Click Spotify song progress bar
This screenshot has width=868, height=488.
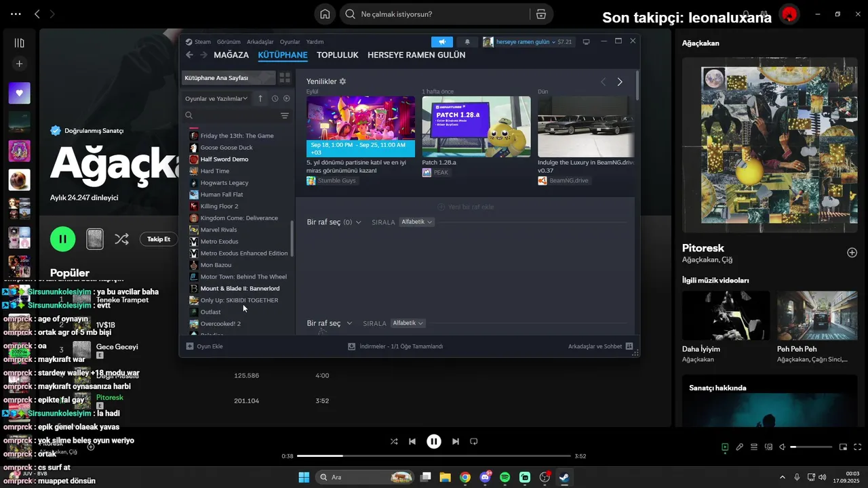click(434, 456)
